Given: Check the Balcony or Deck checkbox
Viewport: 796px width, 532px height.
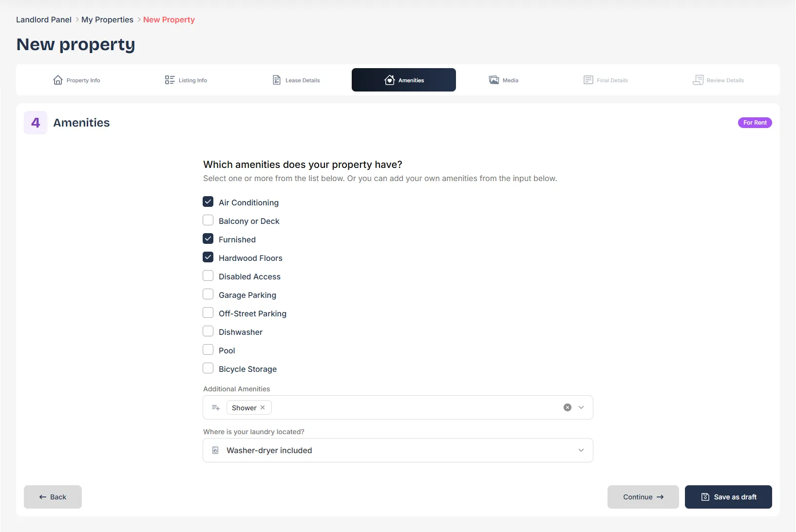Looking at the screenshot, I should point(208,220).
